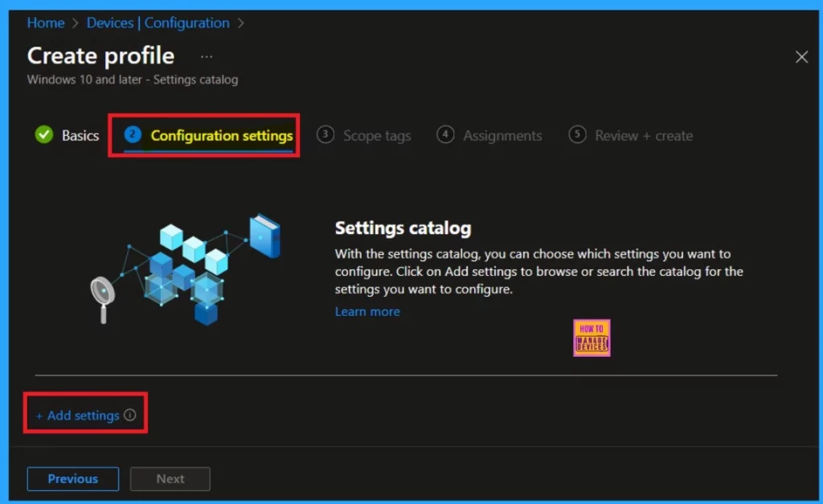Click the Create profile title
823x504 pixels.
click(100, 55)
